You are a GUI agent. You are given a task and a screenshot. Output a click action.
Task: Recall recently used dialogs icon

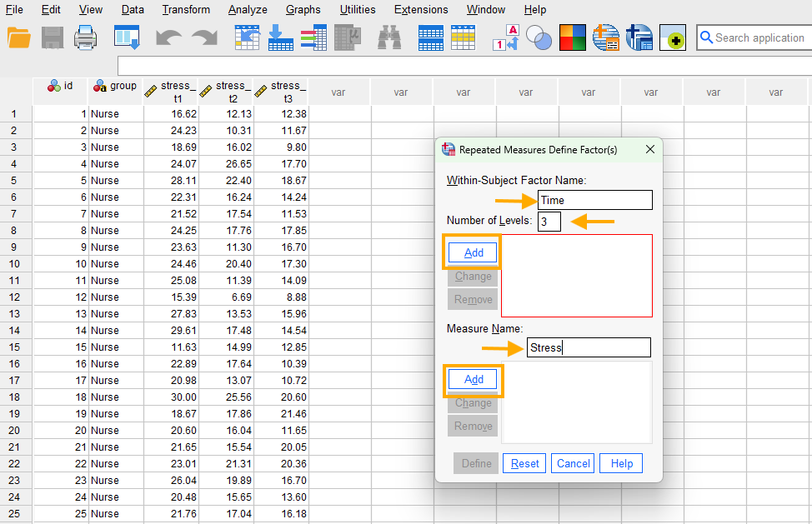127,37
